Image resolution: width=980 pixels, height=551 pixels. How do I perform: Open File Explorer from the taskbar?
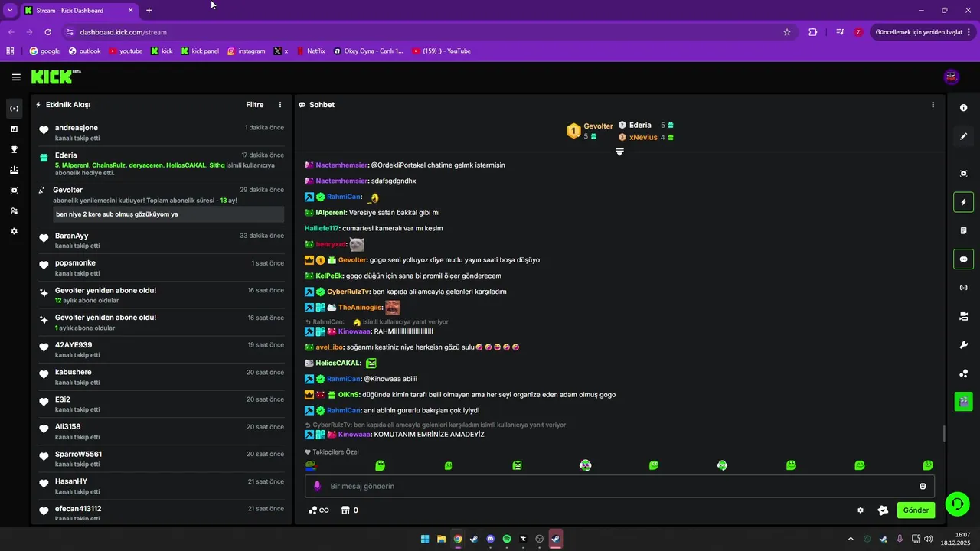(x=442, y=539)
